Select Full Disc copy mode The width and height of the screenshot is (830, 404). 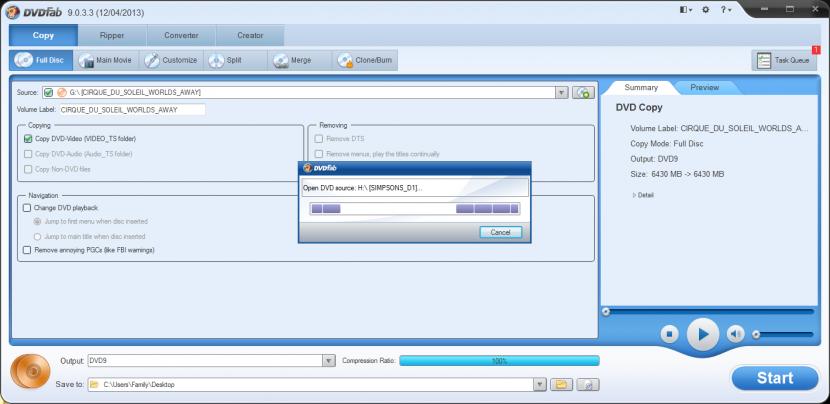40,60
